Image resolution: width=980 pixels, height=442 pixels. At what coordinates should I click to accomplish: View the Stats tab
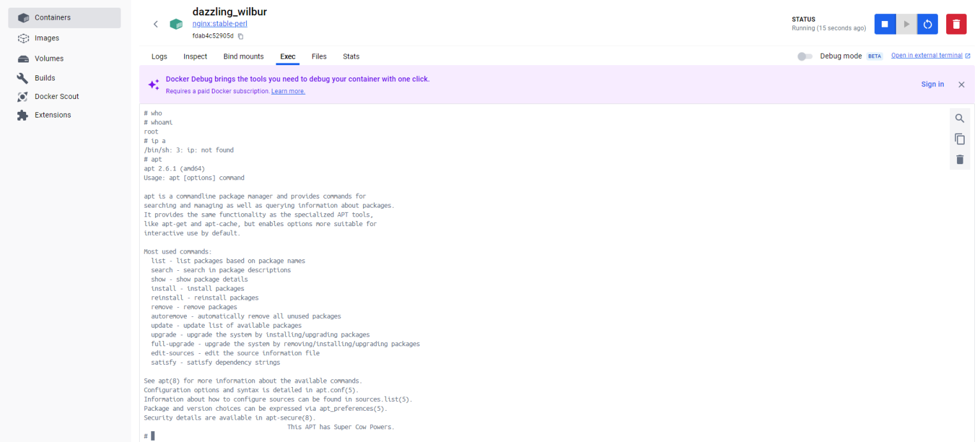pyautogui.click(x=351, y=56)
